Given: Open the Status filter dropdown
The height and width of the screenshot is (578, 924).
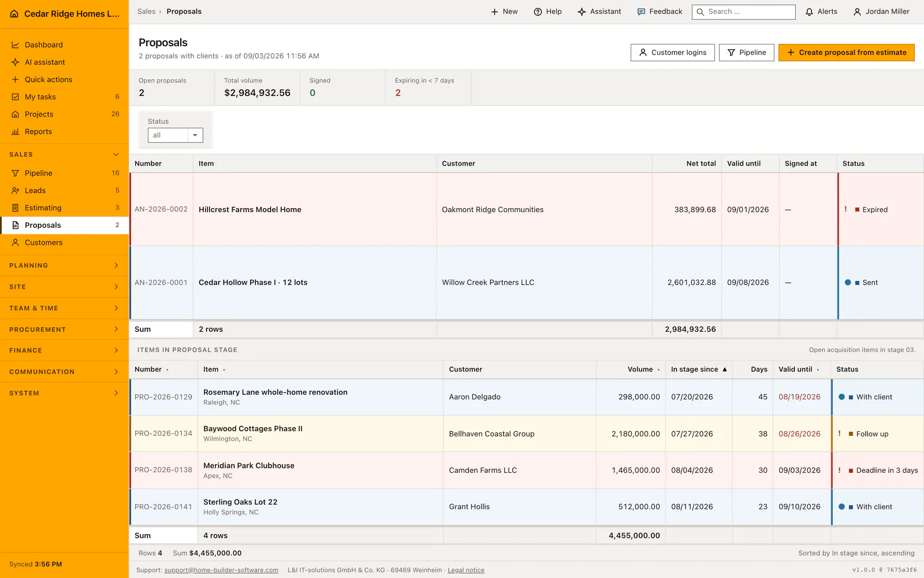Looking at the screenshot, I should coord(176,135).
